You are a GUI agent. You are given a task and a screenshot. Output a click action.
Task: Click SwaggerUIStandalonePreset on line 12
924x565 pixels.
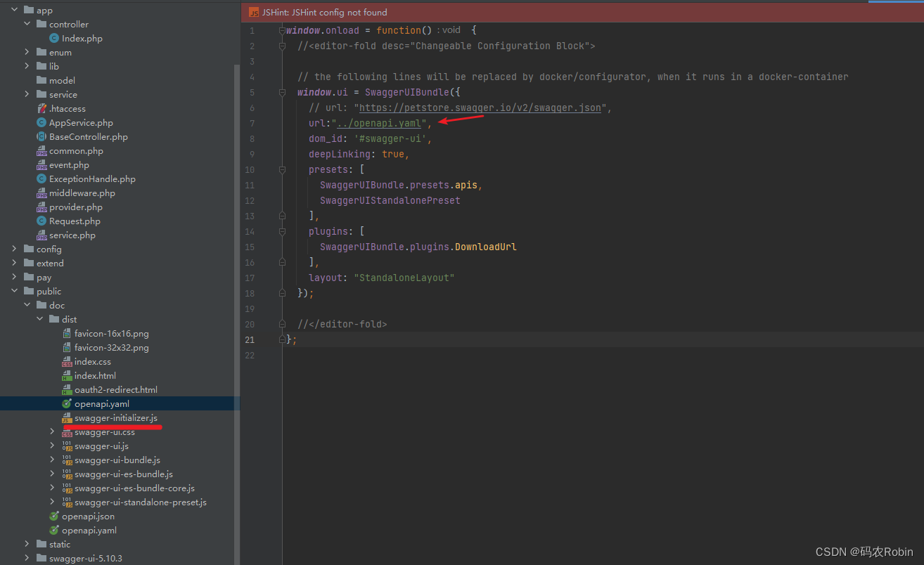click(x=390, y=200)
